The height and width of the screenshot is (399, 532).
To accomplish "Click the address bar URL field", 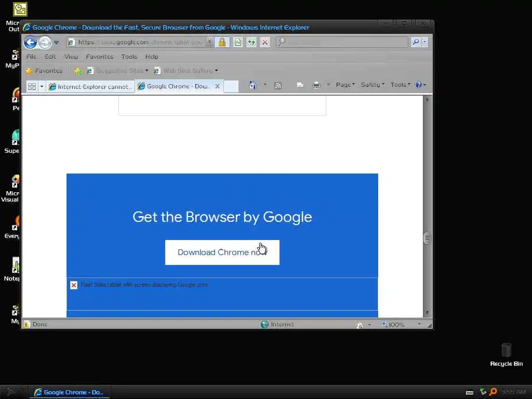I will coord(137,42).
